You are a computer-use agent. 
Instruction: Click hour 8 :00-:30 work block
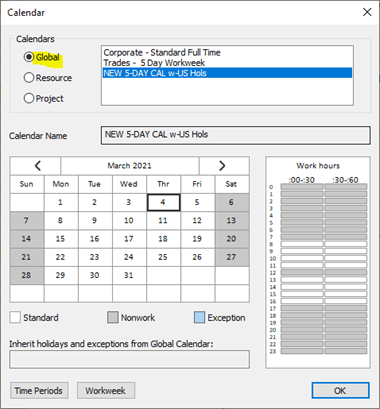(302, 244)
